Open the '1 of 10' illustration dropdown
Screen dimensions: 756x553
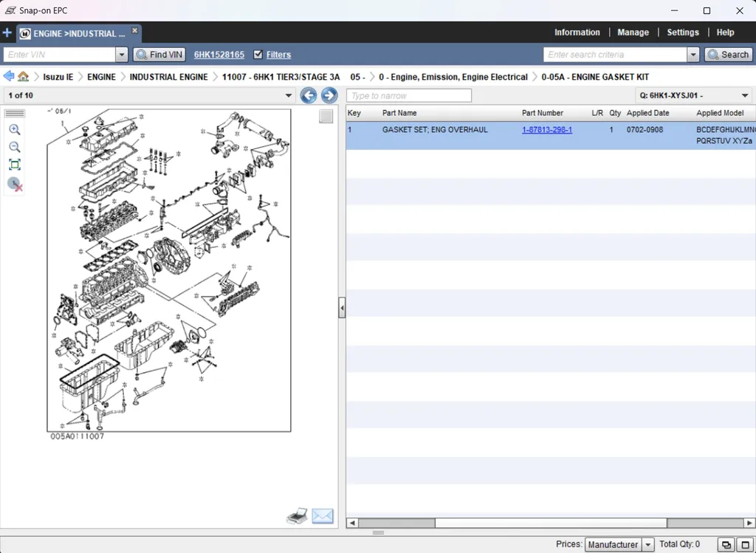click(149, 95)
